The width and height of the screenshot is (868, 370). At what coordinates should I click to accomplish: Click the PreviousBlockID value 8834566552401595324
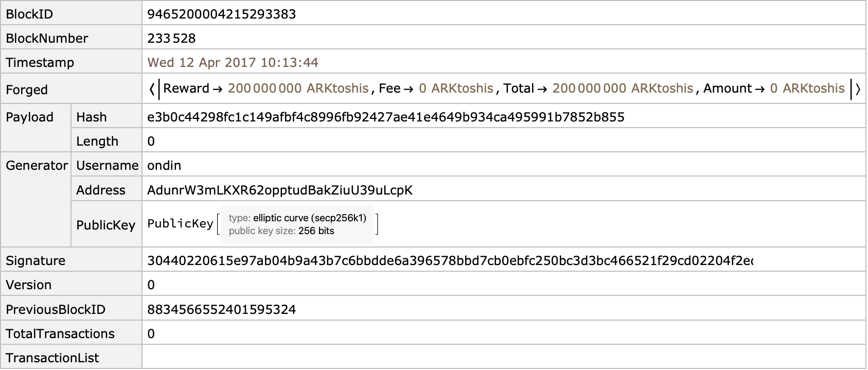221,309
